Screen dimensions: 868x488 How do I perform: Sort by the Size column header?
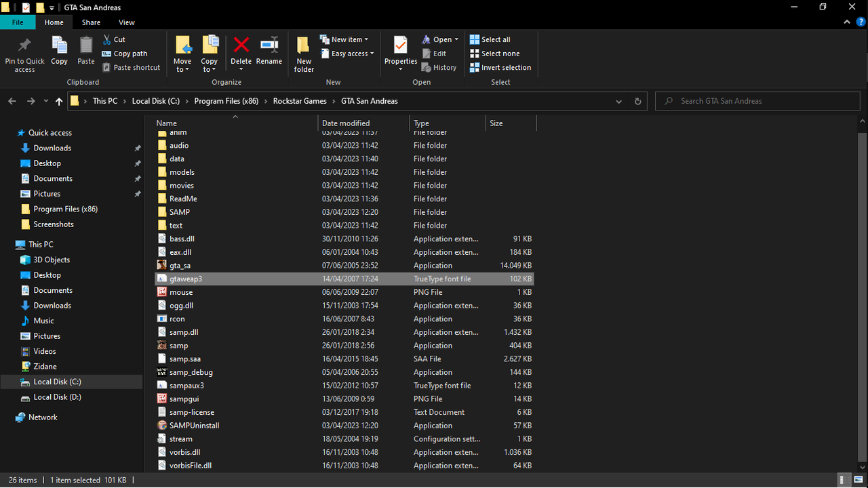coord(511,123)
